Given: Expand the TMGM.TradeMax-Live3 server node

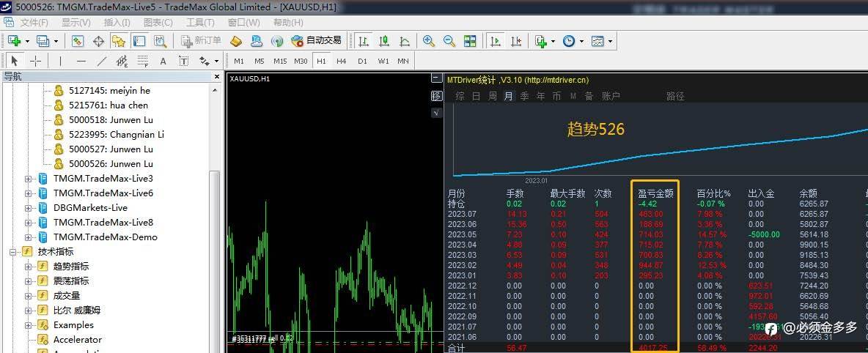Looking at the screenshot, I should [29, 179].
